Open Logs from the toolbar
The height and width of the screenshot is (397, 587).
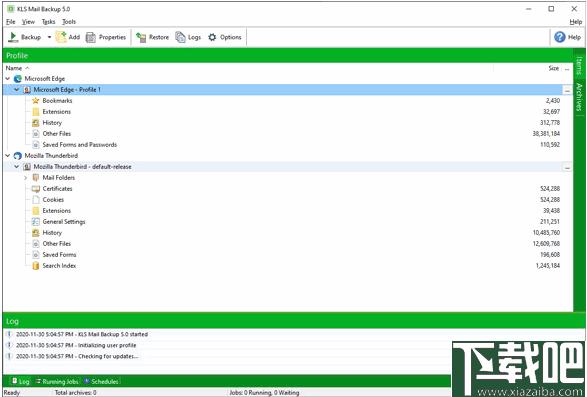click(x=180, y=37)
